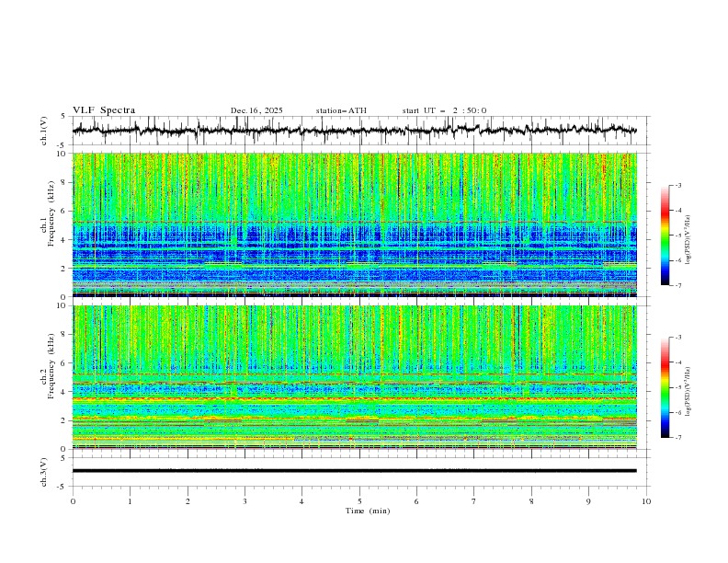Click the time axis tick '5'
The width and height of the screenshot is (728, 563).
coord(359,501)
